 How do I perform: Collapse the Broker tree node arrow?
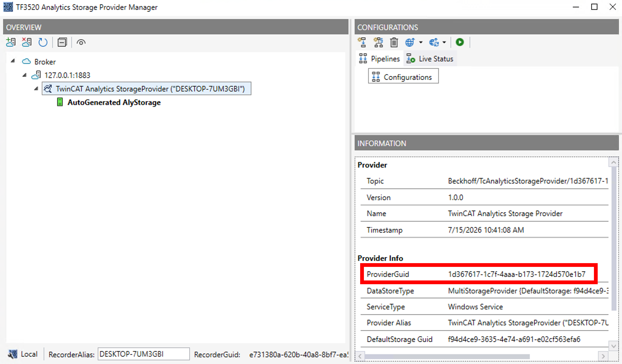point(13,61)
